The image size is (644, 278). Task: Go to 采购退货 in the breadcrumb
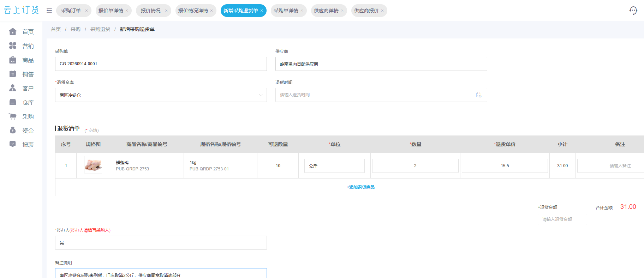[x=100, y=29]
